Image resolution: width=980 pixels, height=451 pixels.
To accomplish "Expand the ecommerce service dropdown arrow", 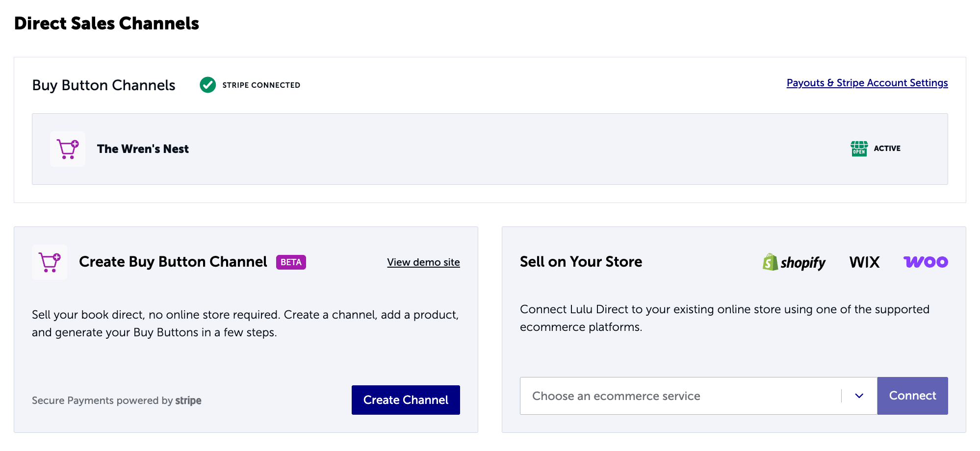I will [859, 396].
